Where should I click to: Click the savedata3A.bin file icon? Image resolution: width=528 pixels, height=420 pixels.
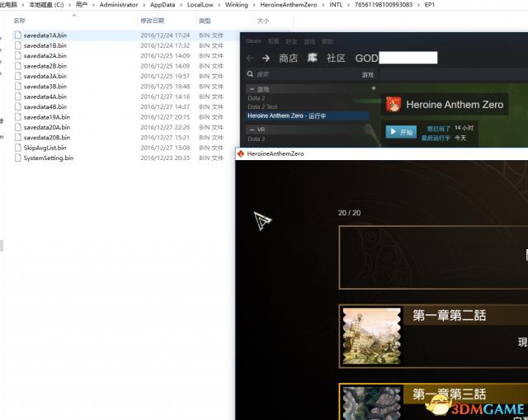click(x=18, y=76)
